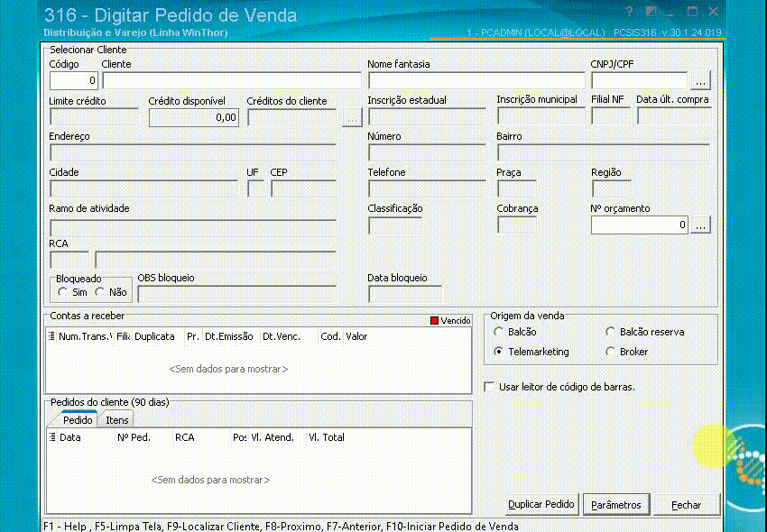Image resolution: width=767 pixels, height=532 pixels.
Task: Click the Nº orçamento number field
Action: click(640, 225)
